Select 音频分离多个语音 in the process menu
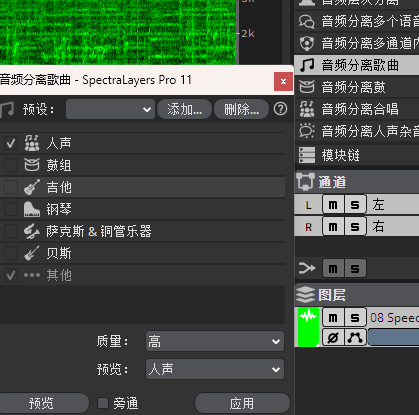 pos(357,22)
